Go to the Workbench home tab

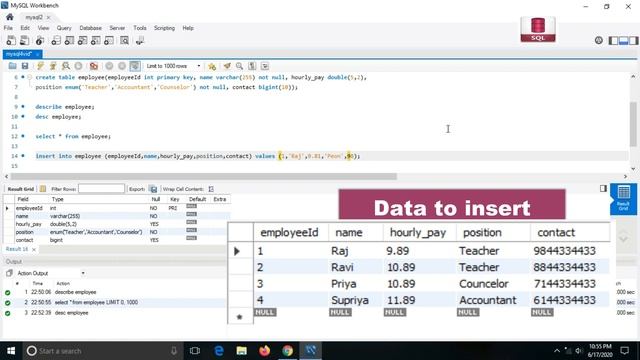pos(10,17)
